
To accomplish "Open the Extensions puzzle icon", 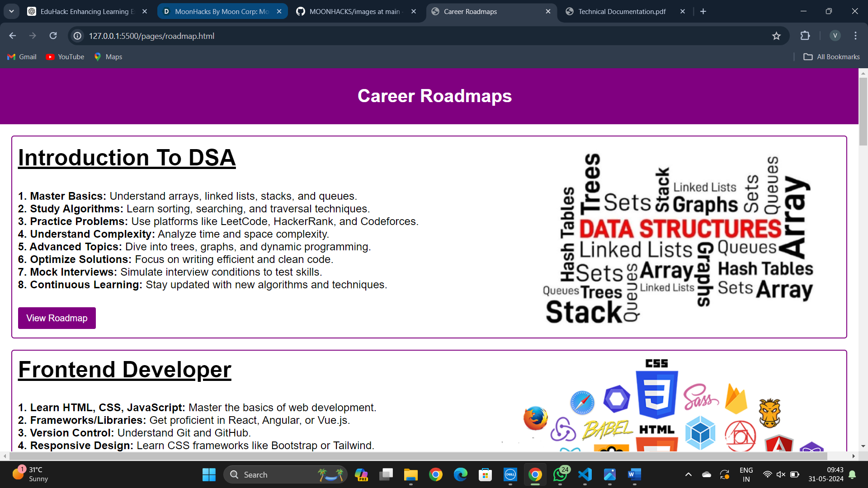I will click(x=805, y=36).
